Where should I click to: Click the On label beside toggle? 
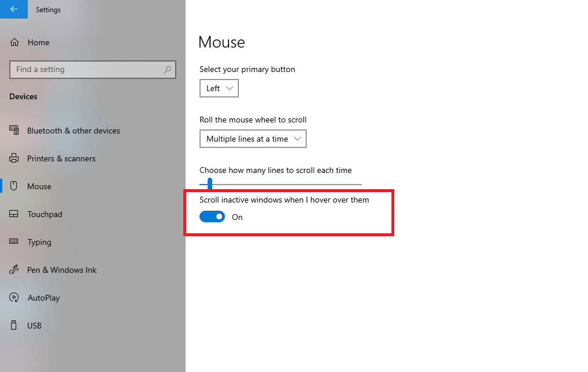(x=237, y=217)
